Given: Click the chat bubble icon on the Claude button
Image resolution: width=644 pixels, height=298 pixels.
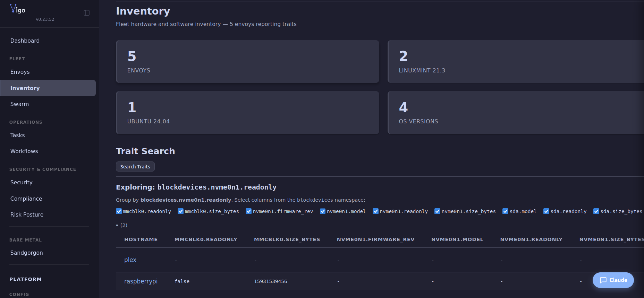Looking at the screenshot, I should (603, 280).
